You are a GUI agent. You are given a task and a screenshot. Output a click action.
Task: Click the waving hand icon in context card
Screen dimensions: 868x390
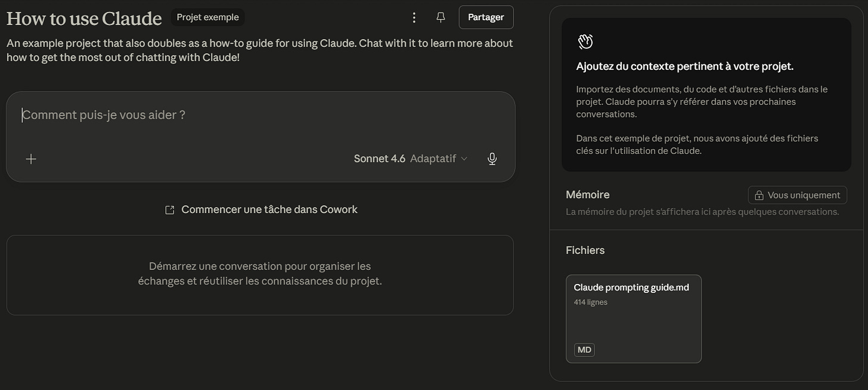click(x=585, y=41)
